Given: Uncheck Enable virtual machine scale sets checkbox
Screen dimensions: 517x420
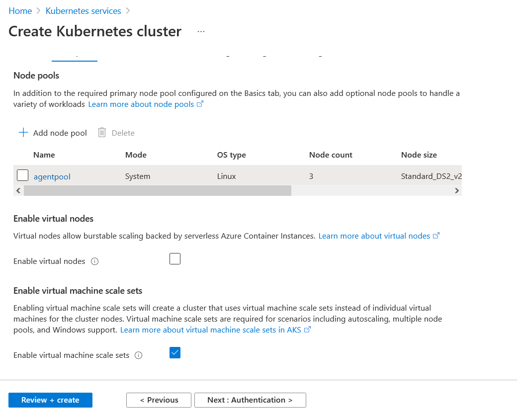Looking at the screenshot, I should tap(175, 353).
